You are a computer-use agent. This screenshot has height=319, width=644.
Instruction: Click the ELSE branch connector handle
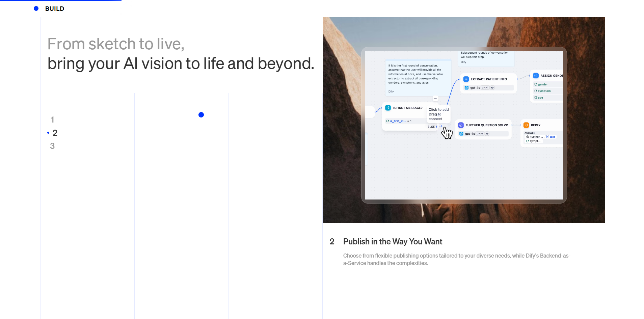[x=437, y=127]
